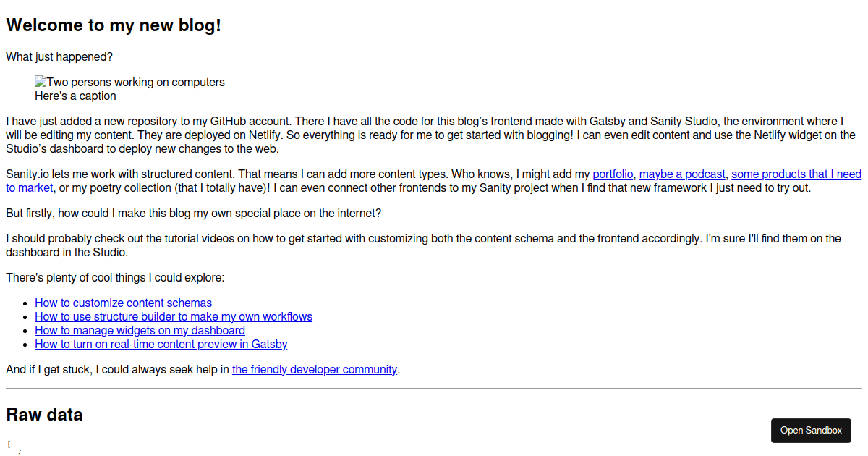868x456 pixels.
Task: Open the portfolio link
Action: [613, 174]
